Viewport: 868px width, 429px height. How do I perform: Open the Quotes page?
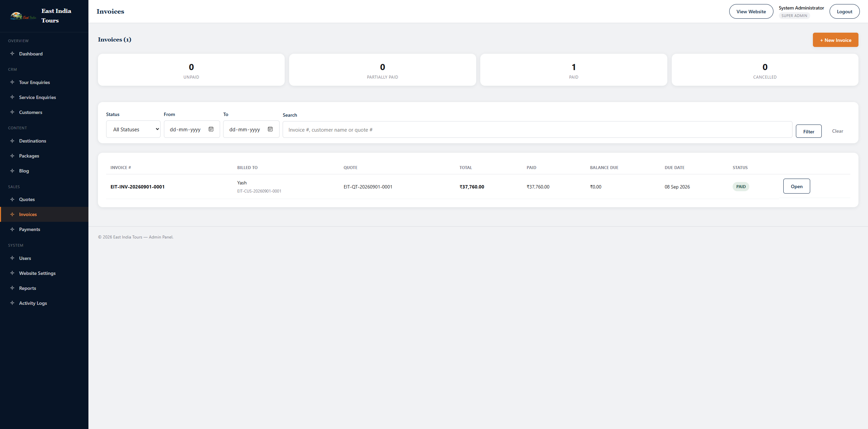tap(44, 199)
